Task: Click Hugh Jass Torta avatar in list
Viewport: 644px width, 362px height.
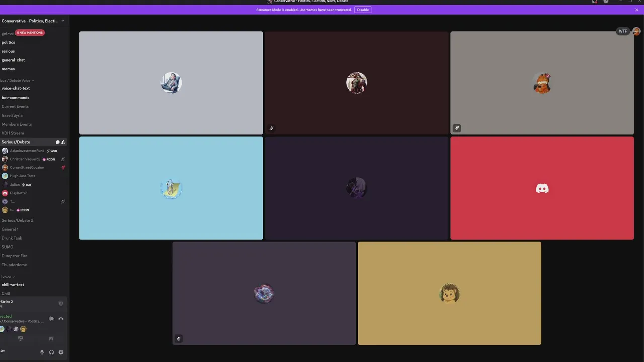Action: coord(5,176)
